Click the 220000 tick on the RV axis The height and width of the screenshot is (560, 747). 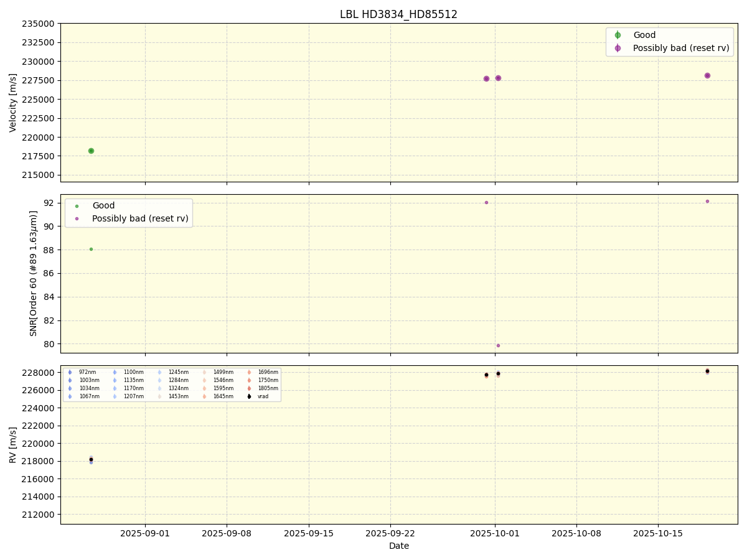39,444
